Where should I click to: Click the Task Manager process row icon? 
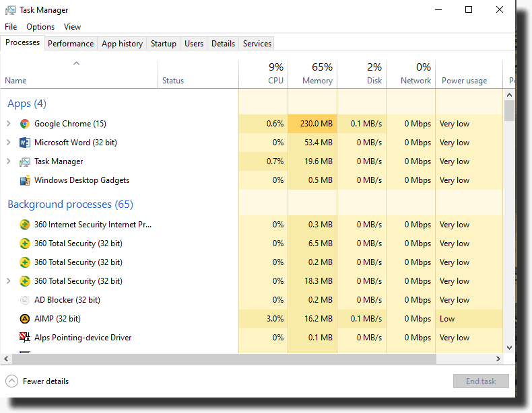[x=24, y=162]
